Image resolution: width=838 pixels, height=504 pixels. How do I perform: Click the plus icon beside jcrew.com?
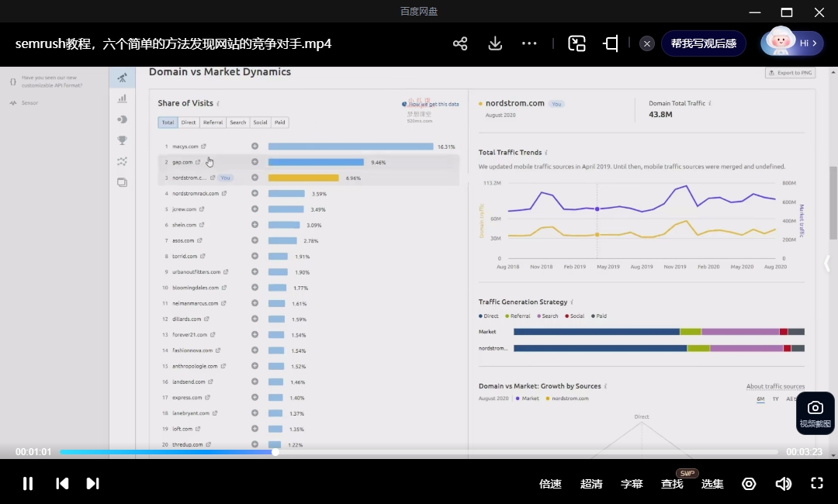[x=255, y=209]
